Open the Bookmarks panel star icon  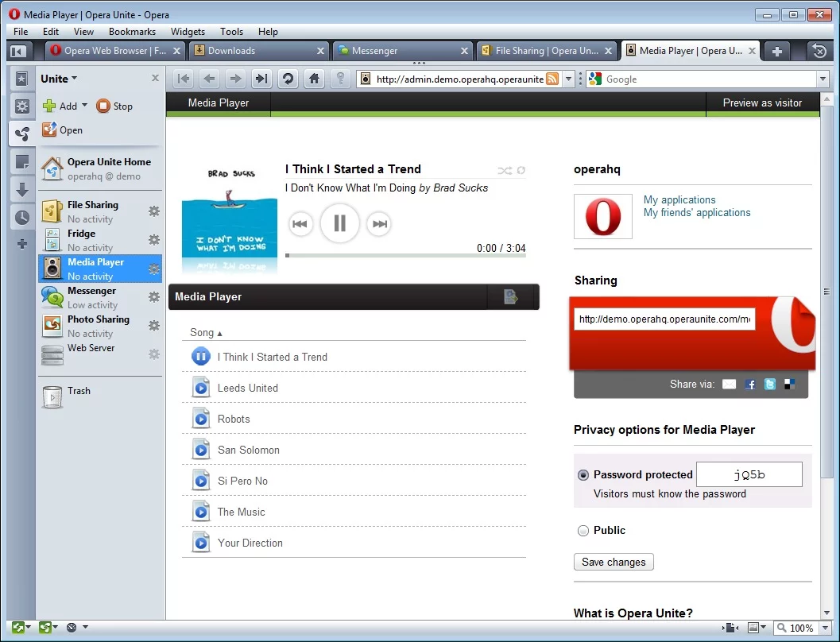(21, 78)
